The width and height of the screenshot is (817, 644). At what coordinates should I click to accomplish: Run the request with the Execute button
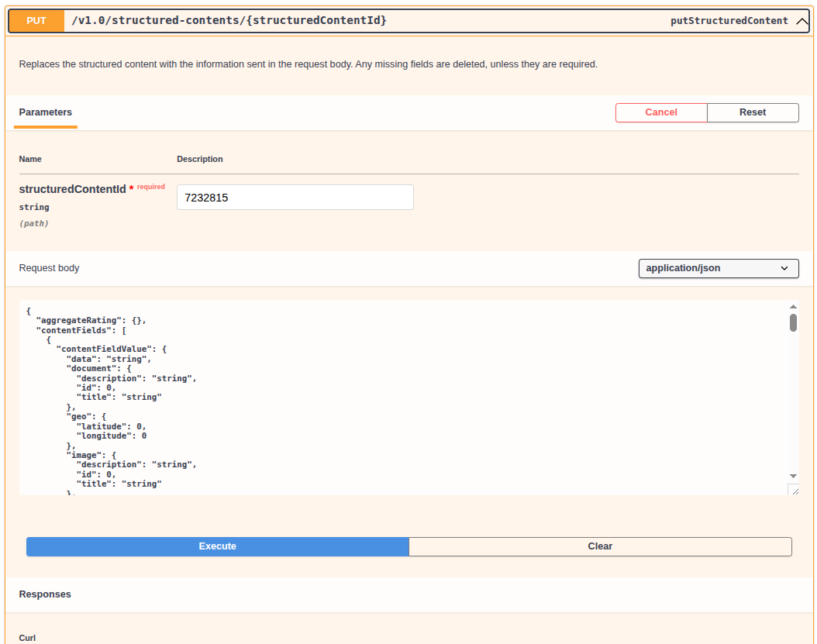218,546
